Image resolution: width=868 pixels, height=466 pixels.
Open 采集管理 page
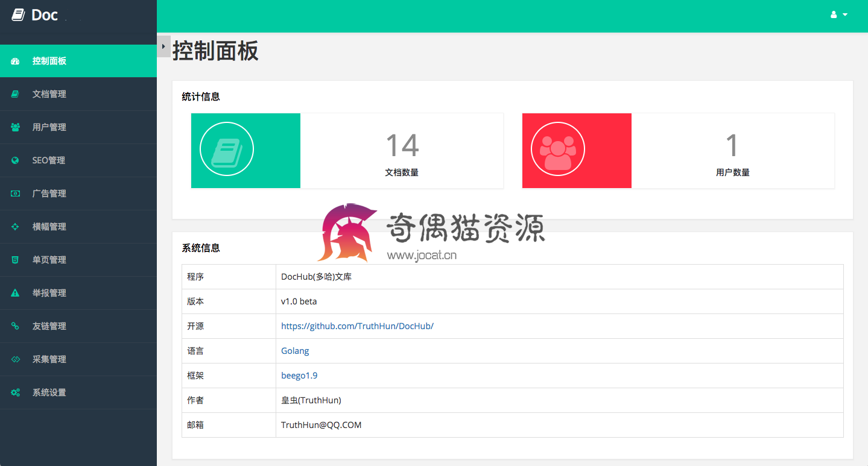click(78, 359)
